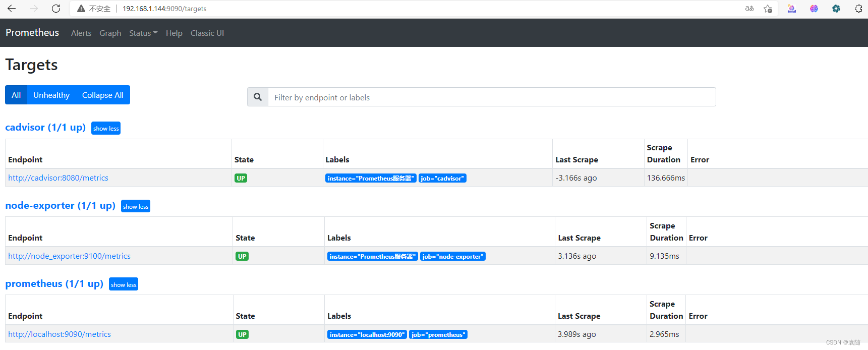Show only Unhealthy targets

51,95
